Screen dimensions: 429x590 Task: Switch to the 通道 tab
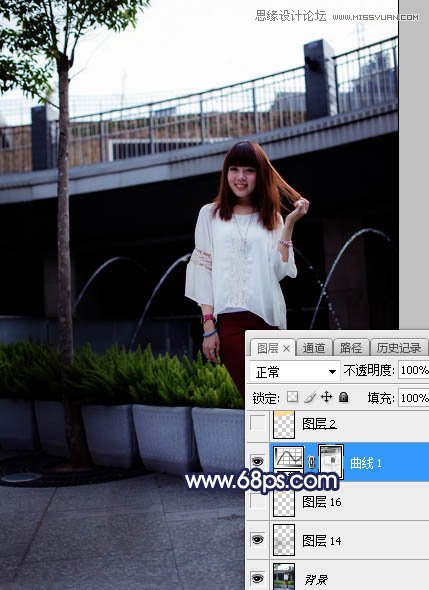coord(313,348)
